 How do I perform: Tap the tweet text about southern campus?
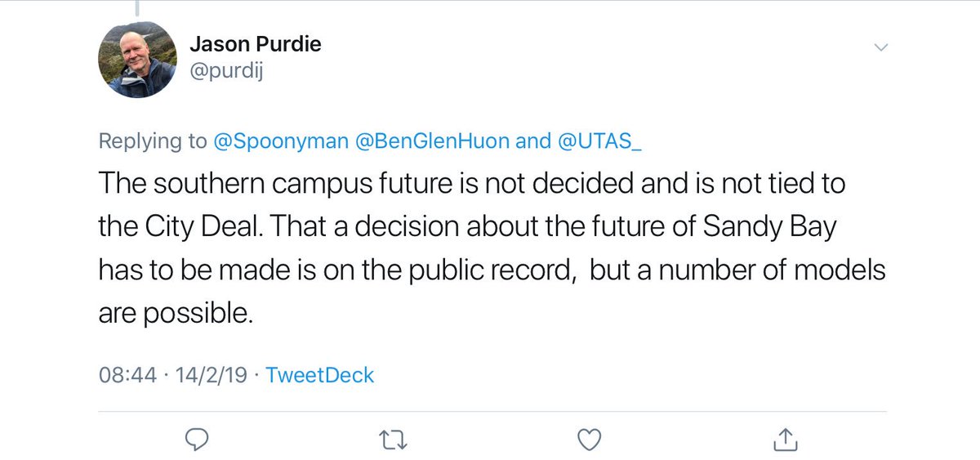coord(492,248)
